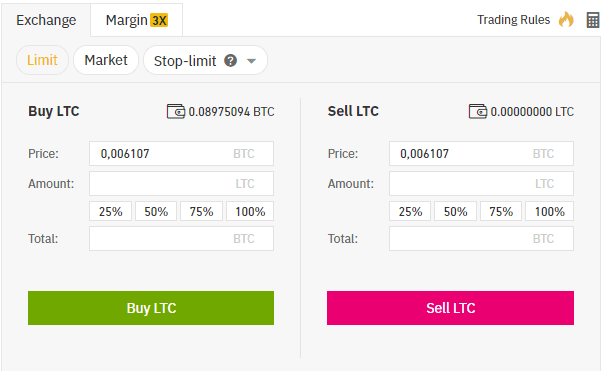Click the BTC wallet icon under Buy LTC

176,112
